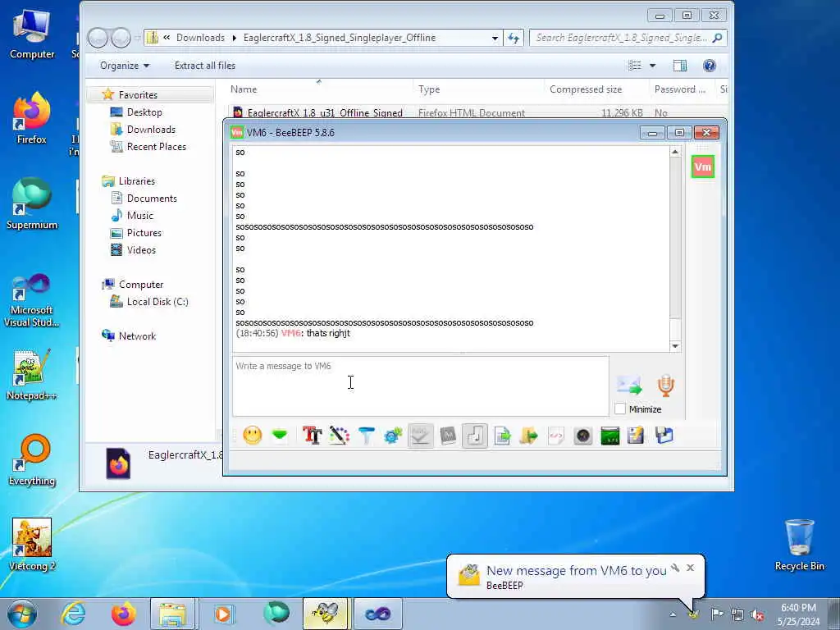Viewport: 840px width, 630px height.
Task: Toggle the spell check ABC icon
Action: pyautogui.click(x=421, y=436)
